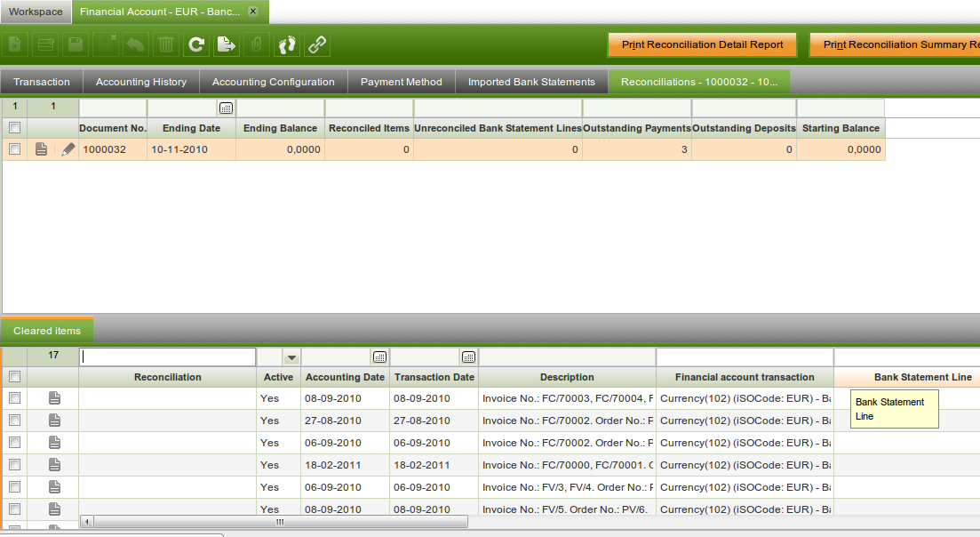Select the Cleared items tab
Image resolution: width=980 pixels, height=537 pixels.
(x=47, y=331)
